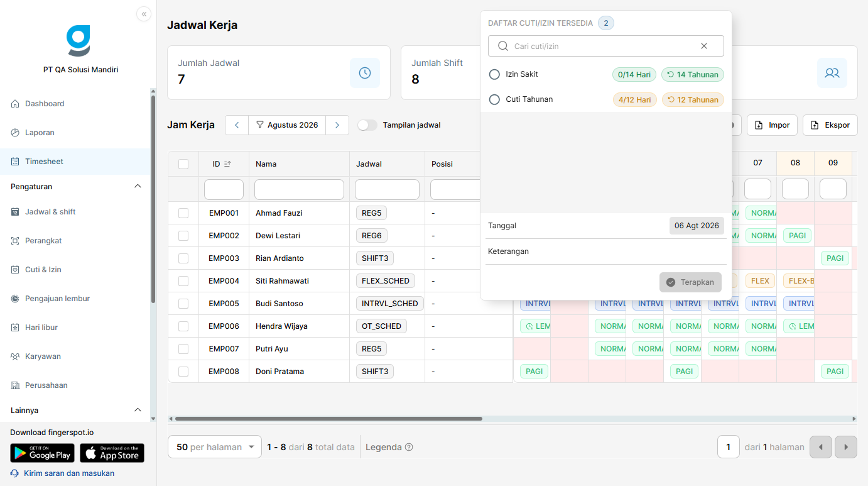Check the row checkbox for EMP001
Screen dimensions: 868x486
(x=183, y=213)
